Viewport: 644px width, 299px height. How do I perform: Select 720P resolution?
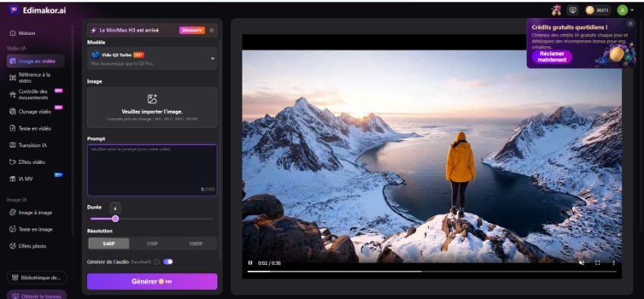tap(152, 244)
